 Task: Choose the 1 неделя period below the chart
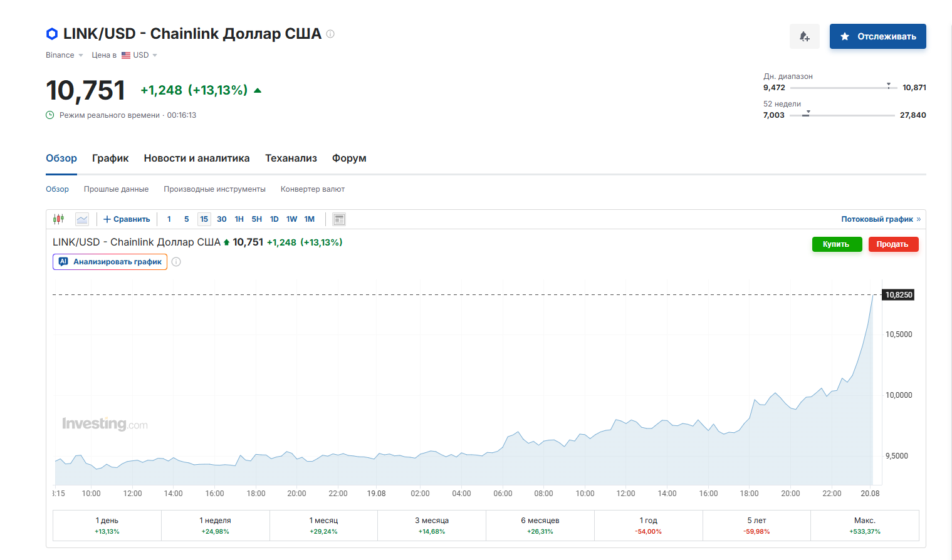coord(216,526)
